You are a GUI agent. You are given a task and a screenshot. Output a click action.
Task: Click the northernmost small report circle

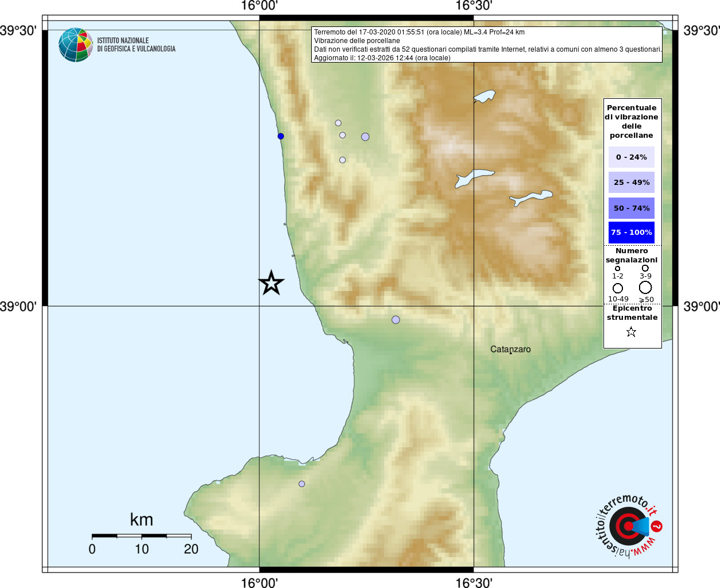point(338,123)
